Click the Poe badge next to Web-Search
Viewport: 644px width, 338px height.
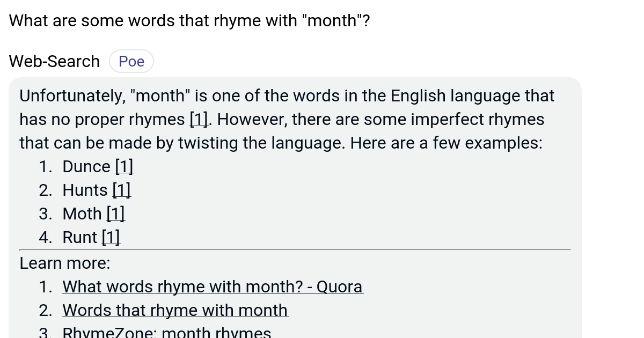click(131, 61)
